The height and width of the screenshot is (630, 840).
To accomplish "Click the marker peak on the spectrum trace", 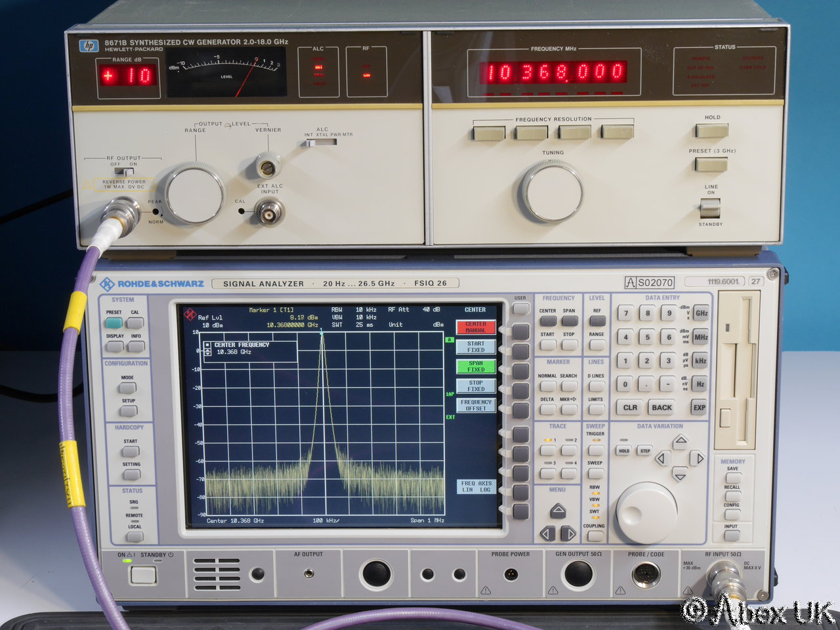I will 322,333.
